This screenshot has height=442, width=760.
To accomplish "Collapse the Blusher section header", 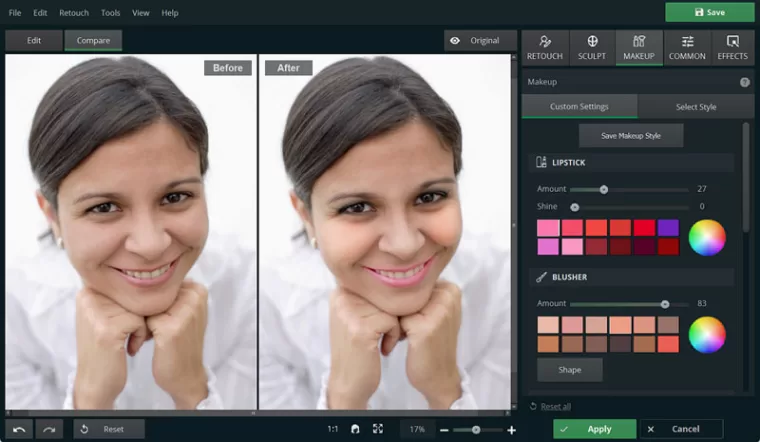I will [630, 277].
